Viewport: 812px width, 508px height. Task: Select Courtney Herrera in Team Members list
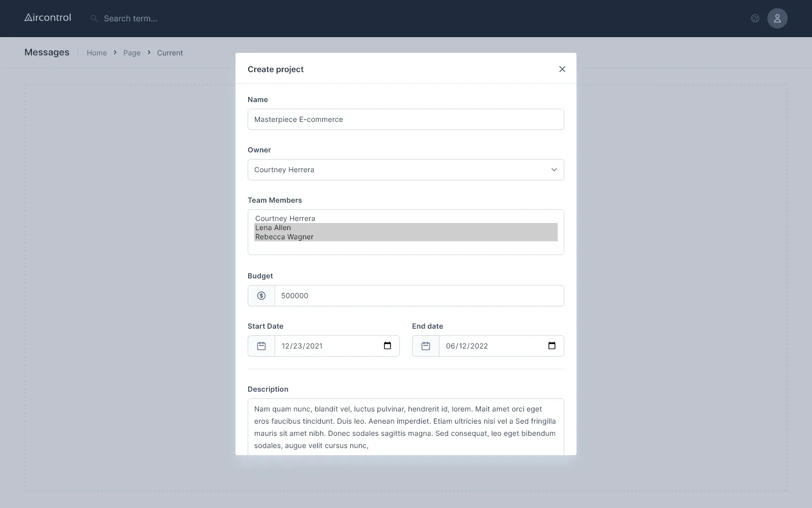406,218
